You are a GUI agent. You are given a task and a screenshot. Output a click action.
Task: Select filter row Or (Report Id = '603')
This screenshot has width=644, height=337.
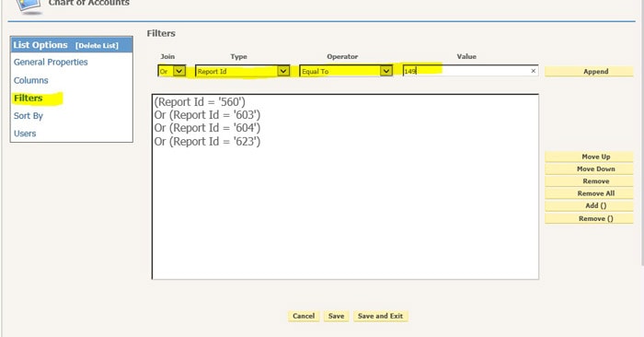[207, 115]
